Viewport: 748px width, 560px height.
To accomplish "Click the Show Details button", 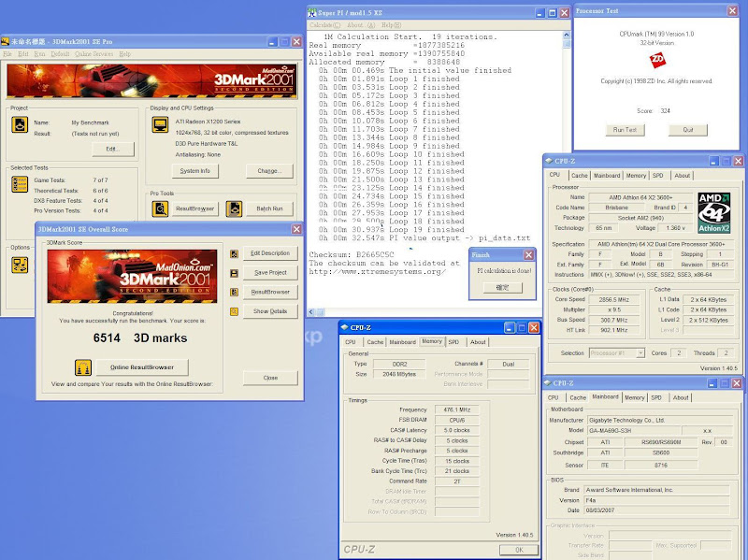I will coord(270,311).
